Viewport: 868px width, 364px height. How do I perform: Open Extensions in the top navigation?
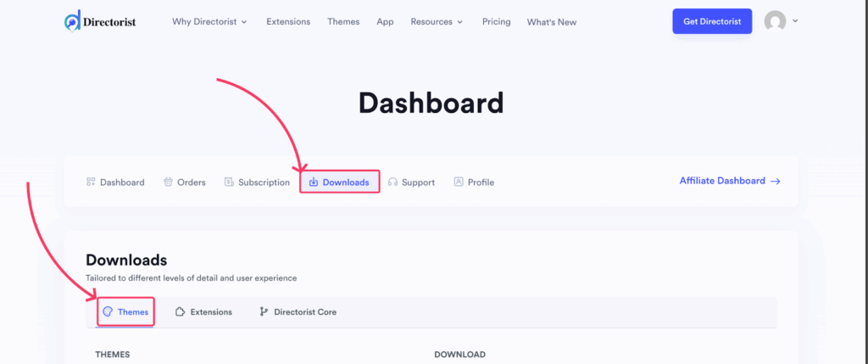click(288, 22)
